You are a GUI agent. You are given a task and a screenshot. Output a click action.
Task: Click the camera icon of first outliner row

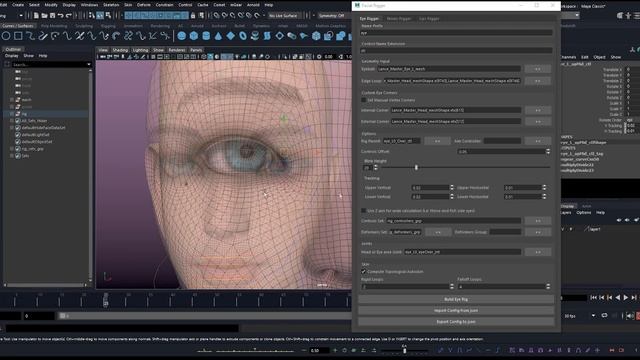[x=18, y=71]
